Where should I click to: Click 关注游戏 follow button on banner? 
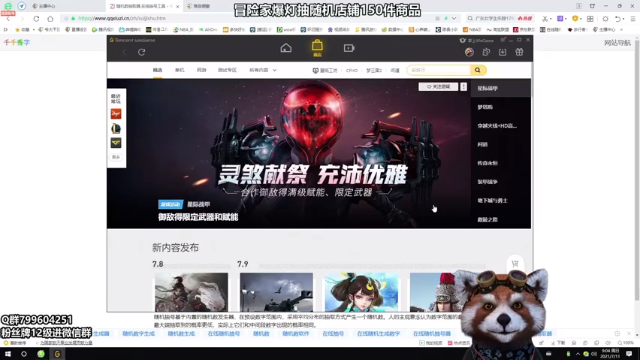[438, 87]
